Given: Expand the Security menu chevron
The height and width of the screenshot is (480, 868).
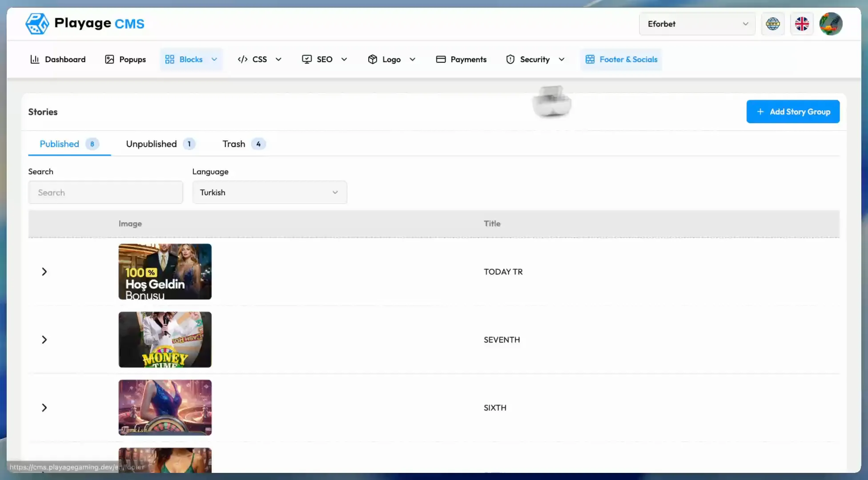Looking at the screenshot, I should coord(562,59).
